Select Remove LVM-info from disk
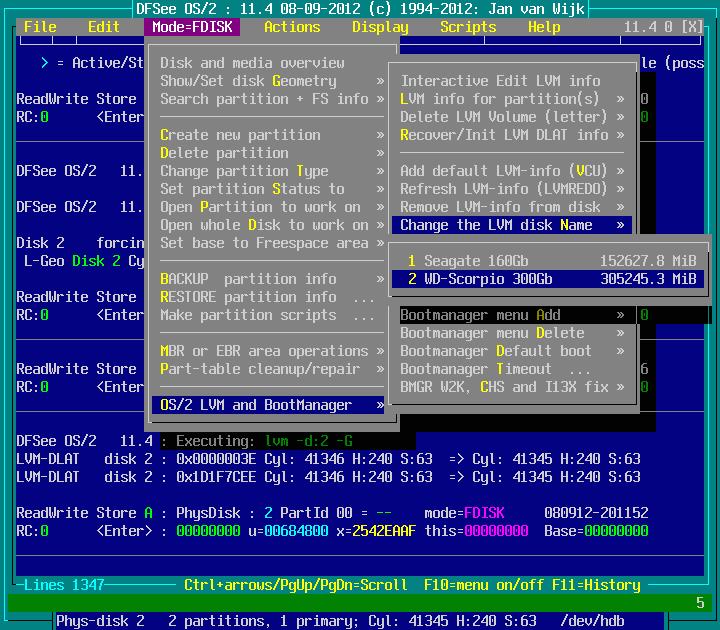The width and height of the screenshot is (720, 630). click(x=501, y=207)
